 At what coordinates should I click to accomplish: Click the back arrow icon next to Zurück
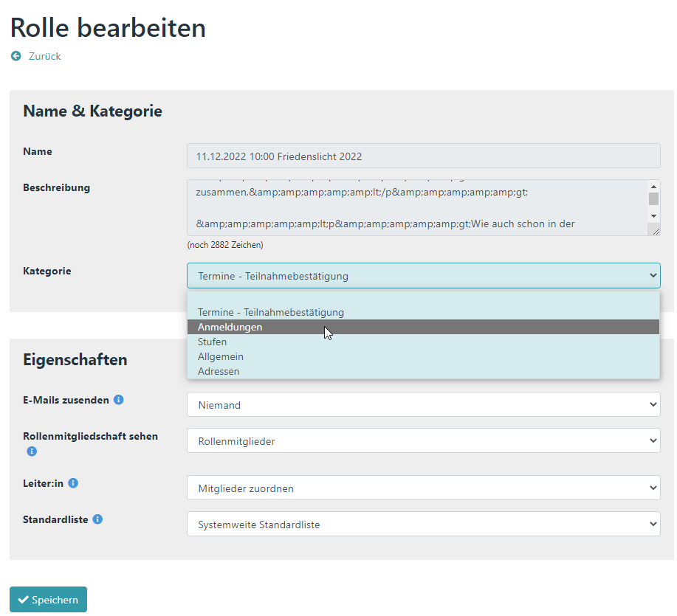[x=16, y=56]
